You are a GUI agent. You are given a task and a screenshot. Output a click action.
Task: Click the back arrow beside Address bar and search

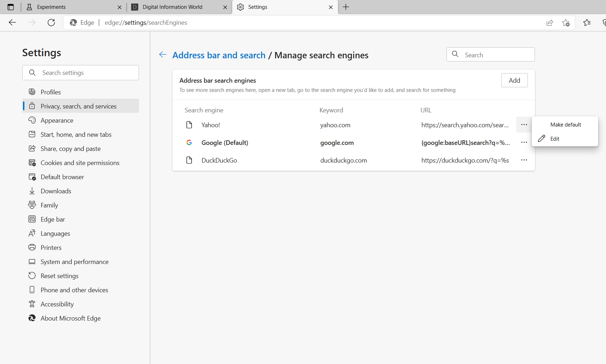[x=163, y=54]
